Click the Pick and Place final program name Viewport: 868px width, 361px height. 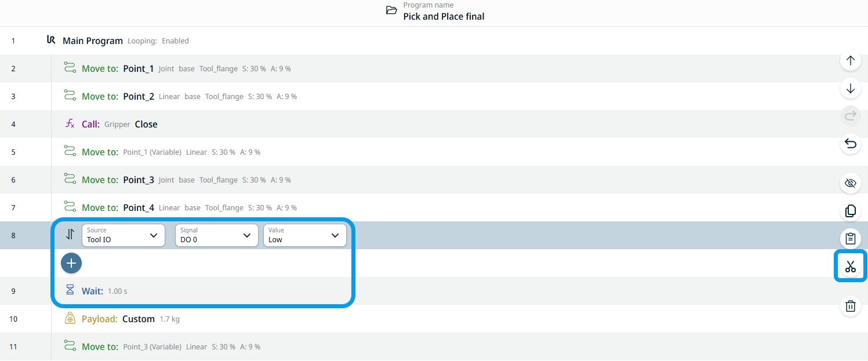coord(444,16)
